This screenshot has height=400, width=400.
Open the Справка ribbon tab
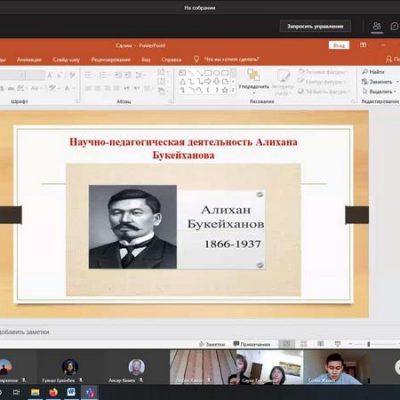171,60
